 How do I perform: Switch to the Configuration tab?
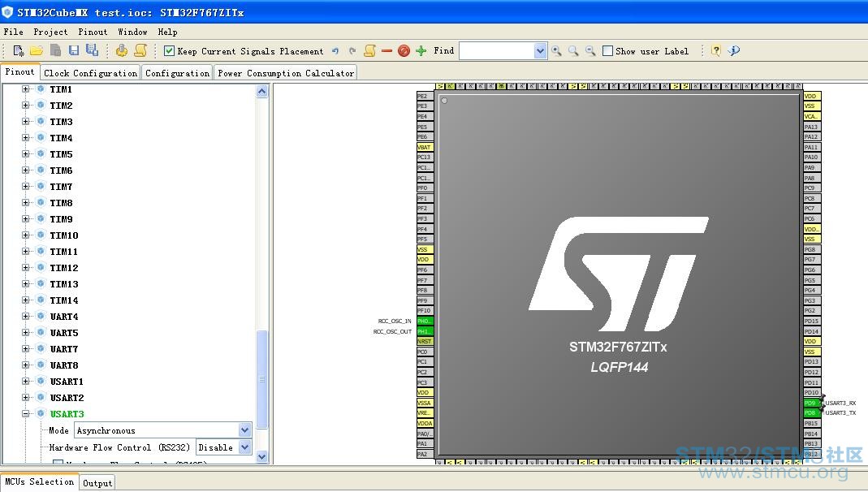[177, 73]
